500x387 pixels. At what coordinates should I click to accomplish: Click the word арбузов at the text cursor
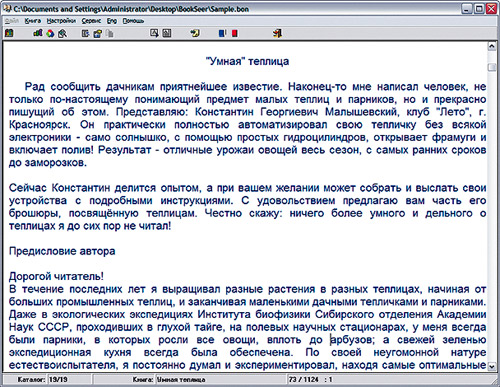pyautogui.click(x=352, y=340)
